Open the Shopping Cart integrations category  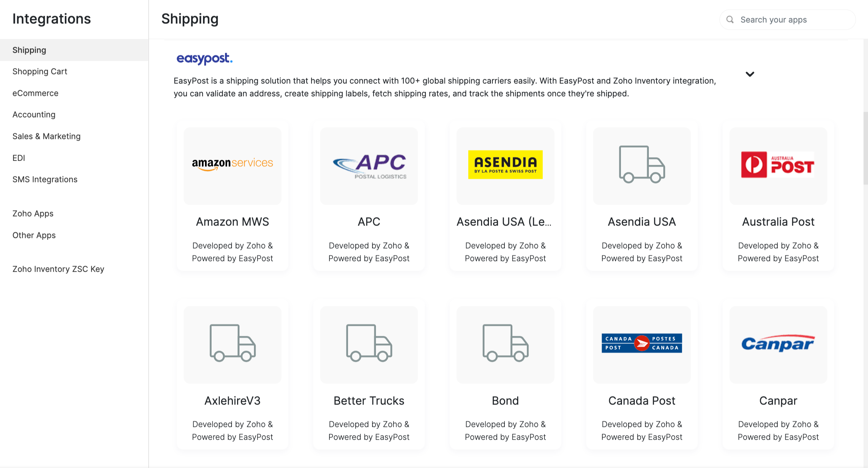point(40,71)
